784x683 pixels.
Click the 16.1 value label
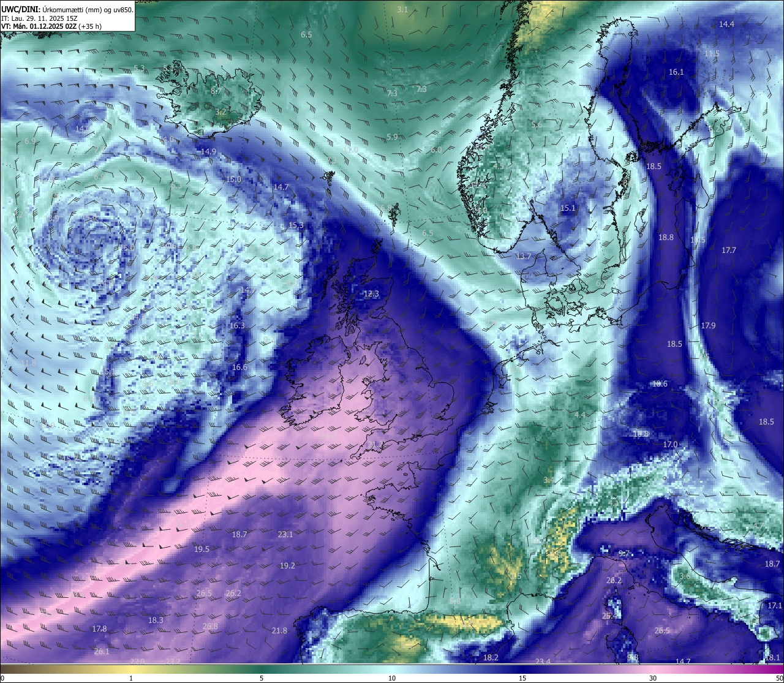click(676, 72)
